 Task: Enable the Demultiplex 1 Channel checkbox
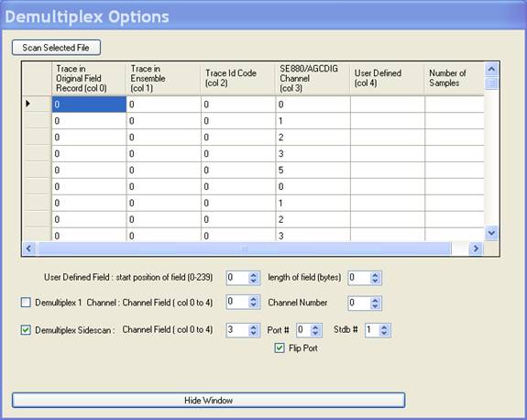click(x=26, y=303)
